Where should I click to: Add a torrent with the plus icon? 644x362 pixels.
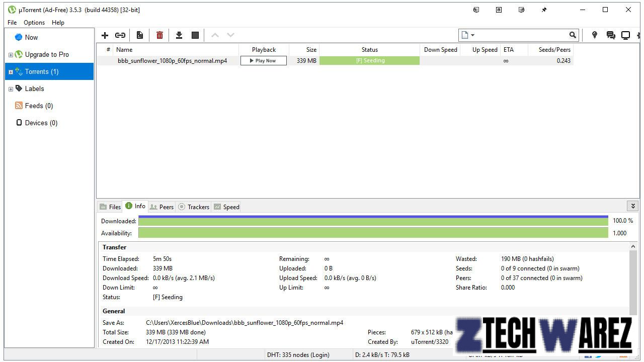click(105, 35)
